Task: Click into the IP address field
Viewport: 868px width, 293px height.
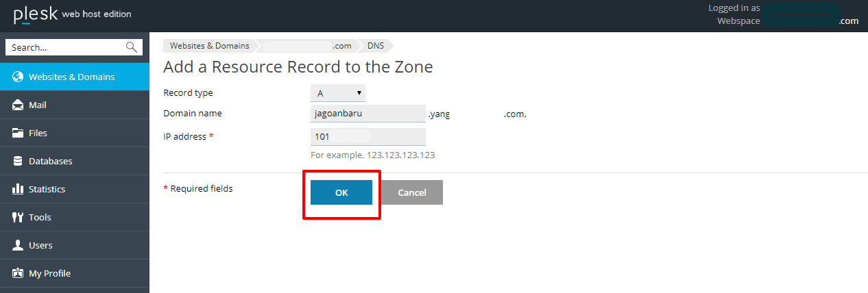Action: click(x=367, y=137)
